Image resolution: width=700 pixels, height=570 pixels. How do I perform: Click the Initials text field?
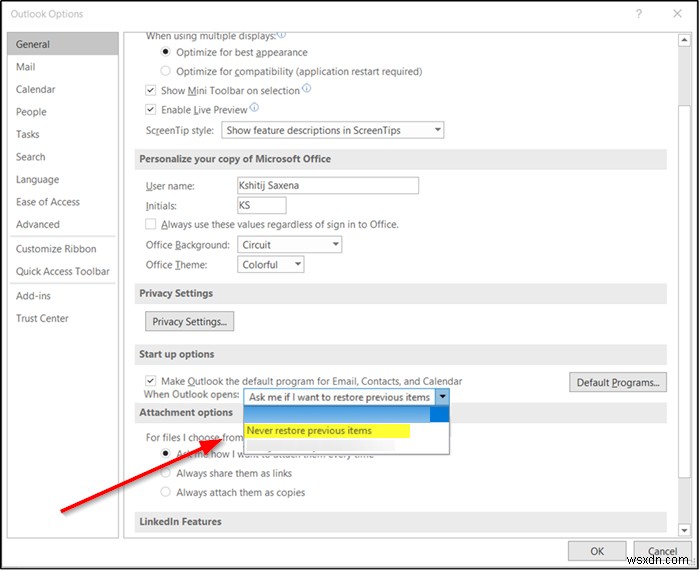(x=262, y=205)
